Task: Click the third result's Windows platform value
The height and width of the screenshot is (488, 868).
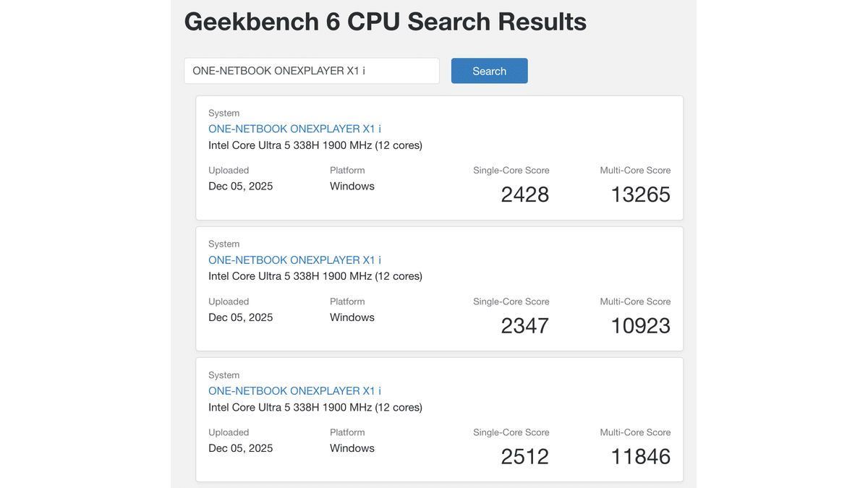Action: coord(352,448)
